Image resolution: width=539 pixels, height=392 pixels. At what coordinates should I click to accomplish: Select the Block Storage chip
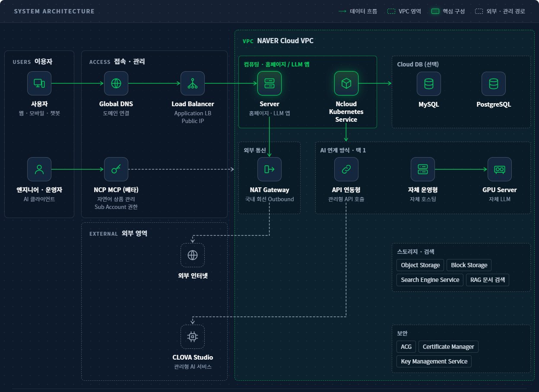tap(469, 265)
